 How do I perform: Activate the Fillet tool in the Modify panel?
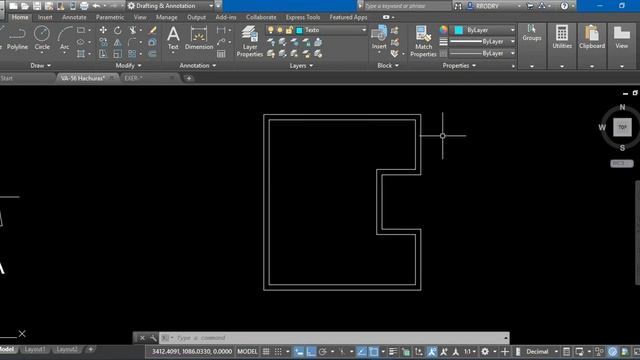tap(133, 42)
